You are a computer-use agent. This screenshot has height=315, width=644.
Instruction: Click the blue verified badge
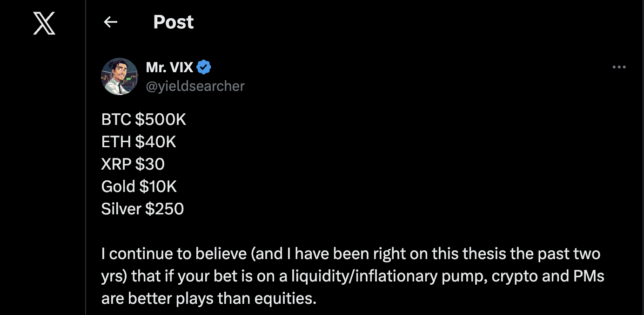203,68
